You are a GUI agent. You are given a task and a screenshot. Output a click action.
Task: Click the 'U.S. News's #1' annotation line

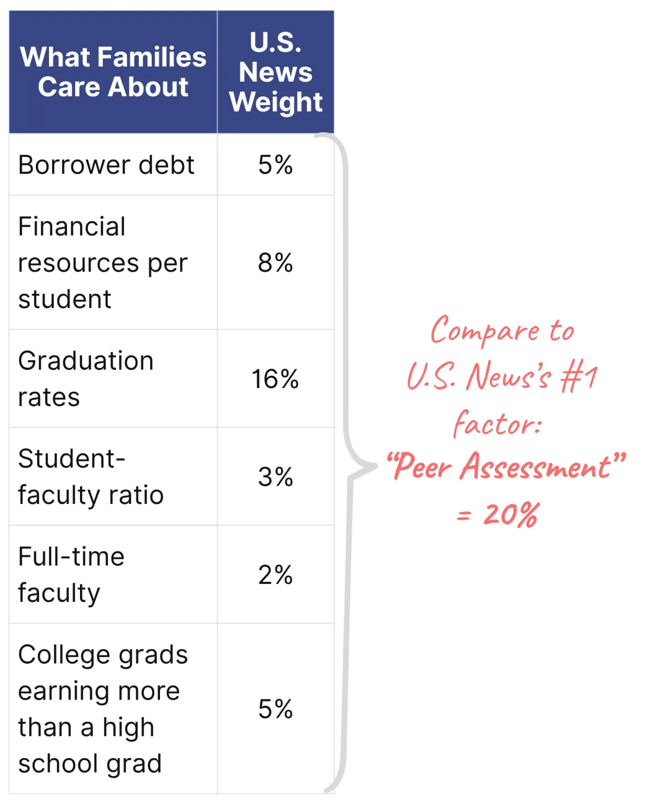pos(502,377)
